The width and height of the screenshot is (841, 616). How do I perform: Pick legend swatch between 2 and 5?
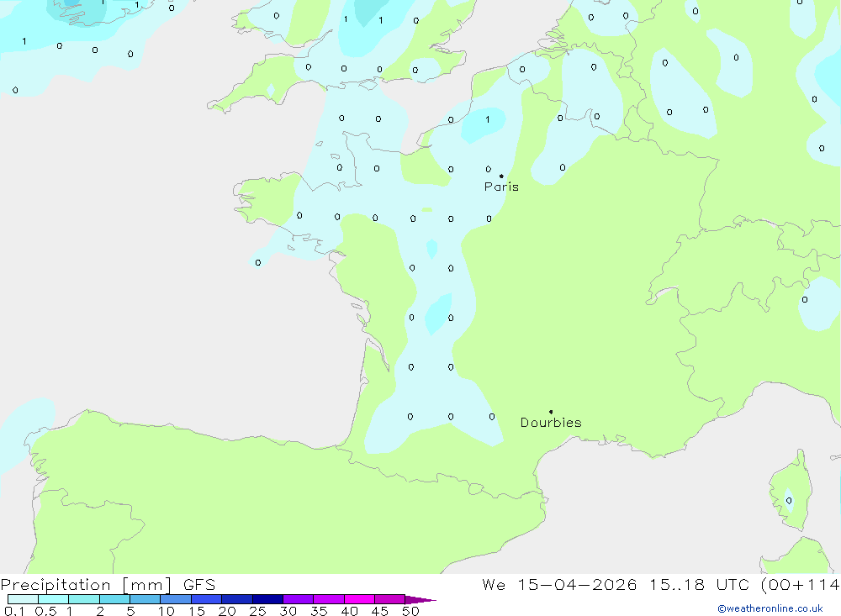(114, 599)
